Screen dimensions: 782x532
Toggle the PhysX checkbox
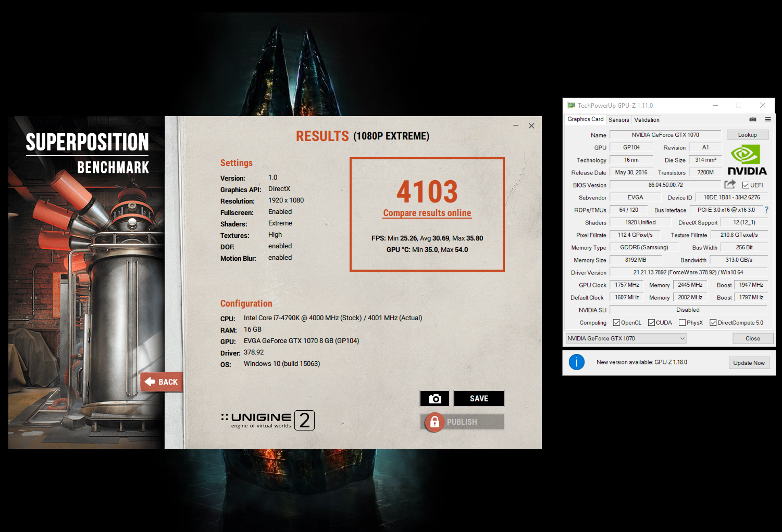pyautogui.click(x=682, y=323)
